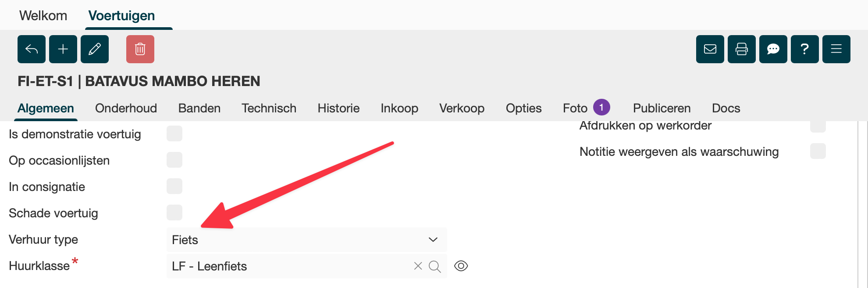Go to the Welkom tab
The height and width of the screenshot is (288, 868).
coord(43,16)
